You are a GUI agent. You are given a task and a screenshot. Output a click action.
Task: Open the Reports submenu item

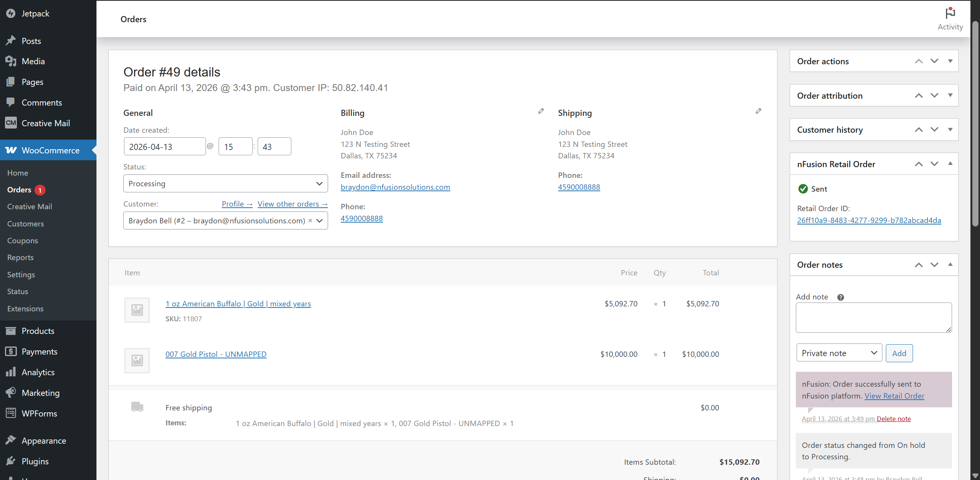click(x=20, y=257)
